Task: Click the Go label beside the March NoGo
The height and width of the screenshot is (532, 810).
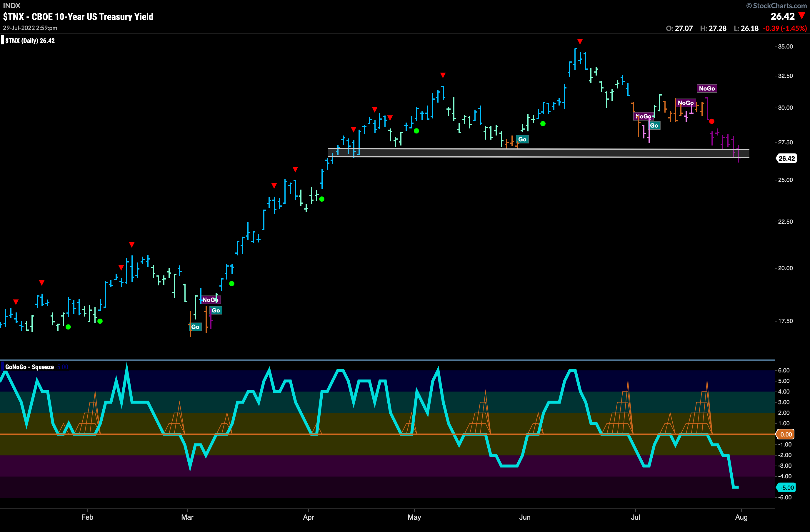Action: click(216, 310)
